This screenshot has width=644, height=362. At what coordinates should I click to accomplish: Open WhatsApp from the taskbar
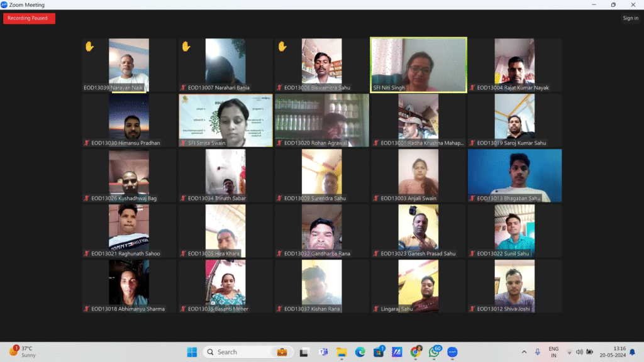[434, 352]
